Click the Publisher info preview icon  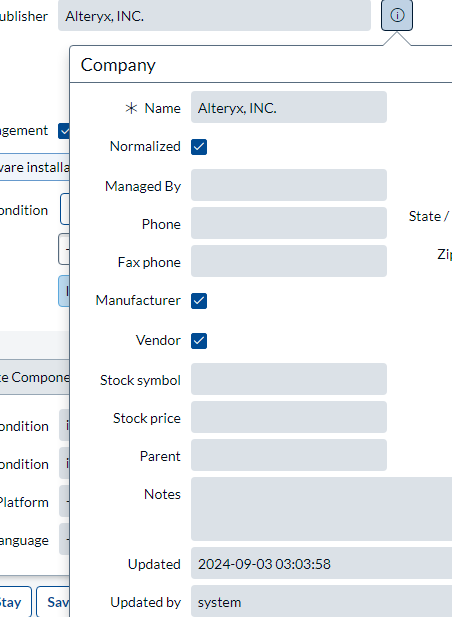397,15
